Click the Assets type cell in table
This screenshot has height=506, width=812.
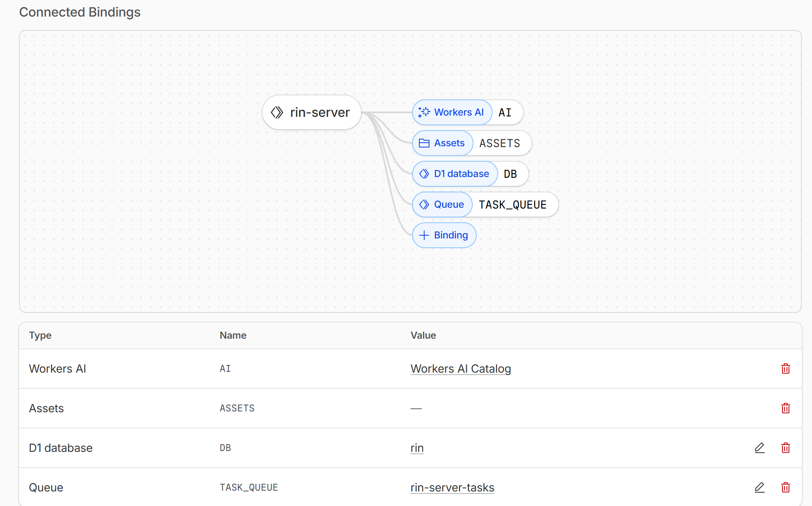pos(47,408)
